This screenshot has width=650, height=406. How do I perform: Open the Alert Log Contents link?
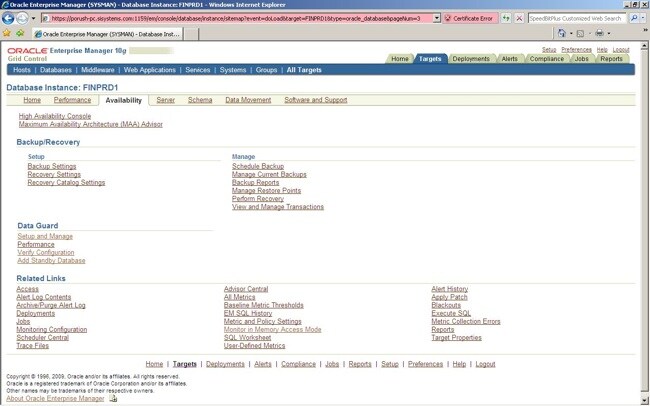[44, 297]
